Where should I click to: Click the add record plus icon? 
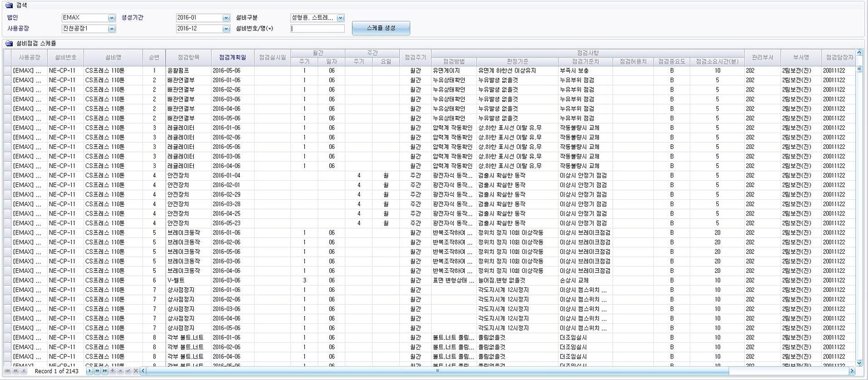(112, 371)
